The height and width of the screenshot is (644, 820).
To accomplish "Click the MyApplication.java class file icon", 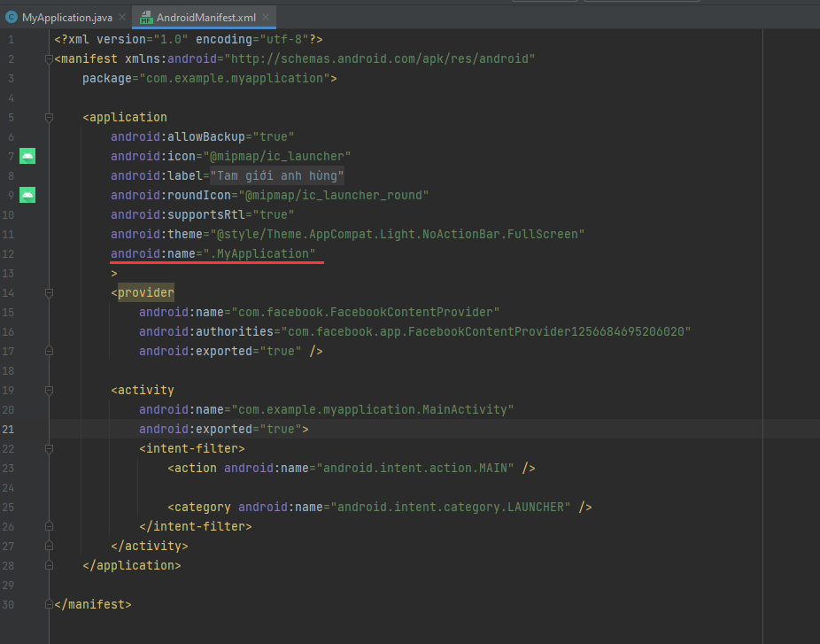I will click(12, 17).
